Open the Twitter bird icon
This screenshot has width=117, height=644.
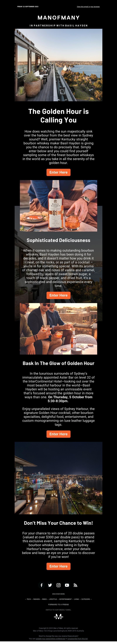[50, 585]
